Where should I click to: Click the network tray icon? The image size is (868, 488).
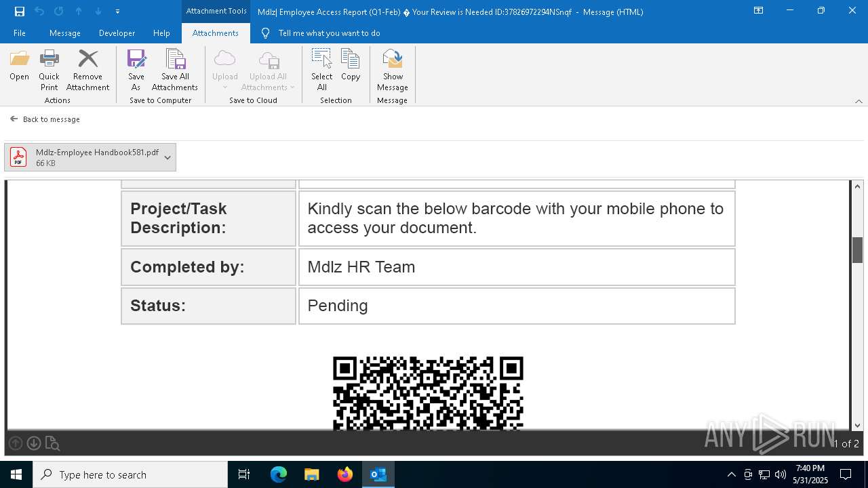764,474
